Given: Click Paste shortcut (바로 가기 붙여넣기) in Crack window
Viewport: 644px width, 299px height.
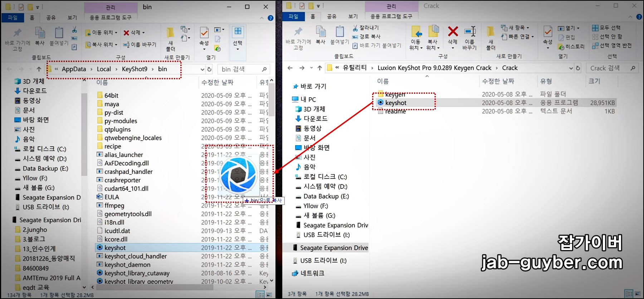Looking at the screenshot, I should pos(377,45).
